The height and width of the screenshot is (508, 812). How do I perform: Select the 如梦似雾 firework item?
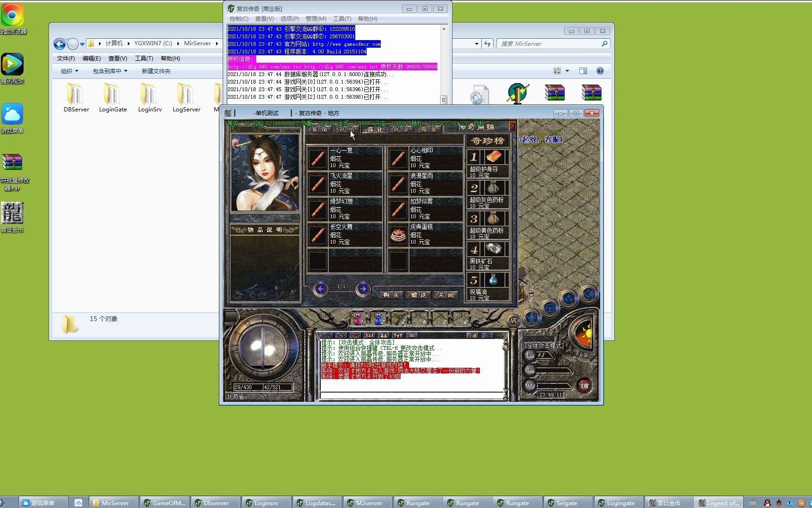[x=425, y=209]
